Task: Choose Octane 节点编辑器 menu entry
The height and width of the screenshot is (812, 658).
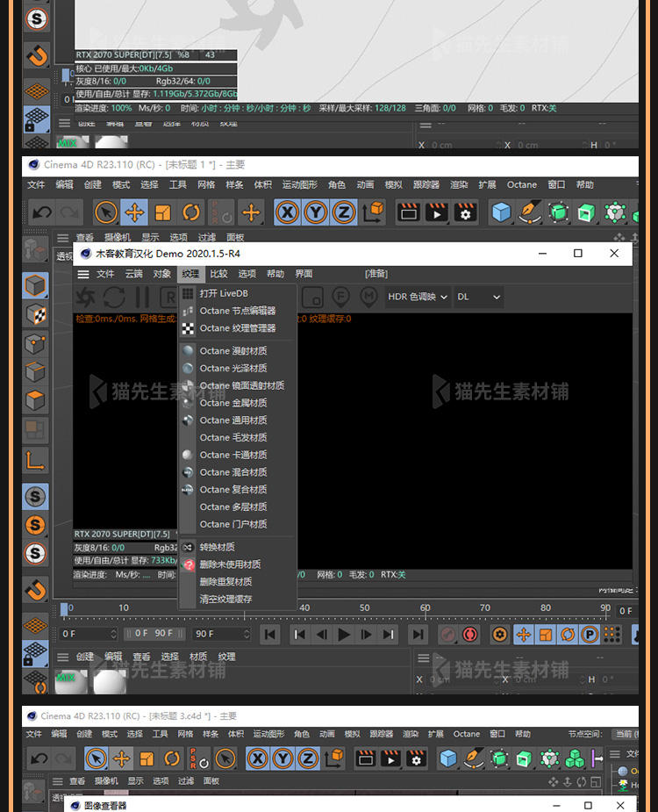Action: pyautogui.click(x=238, y=311)
